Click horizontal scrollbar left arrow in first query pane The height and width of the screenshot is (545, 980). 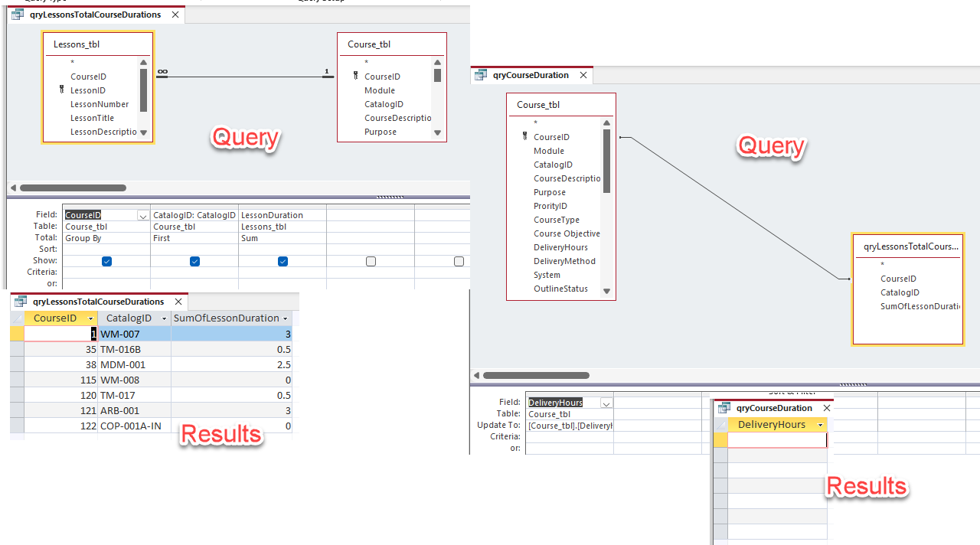pos(13,188)
